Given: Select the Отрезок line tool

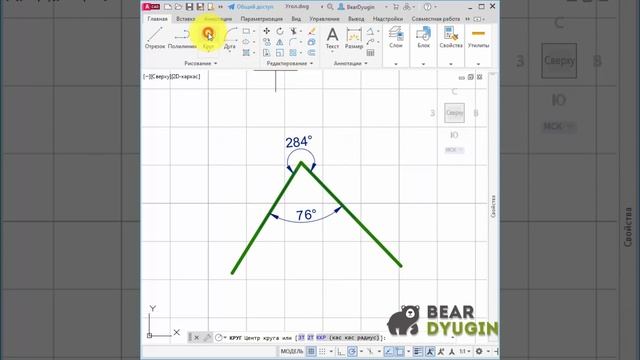Looking at the screenshot, I should point(155,38).
